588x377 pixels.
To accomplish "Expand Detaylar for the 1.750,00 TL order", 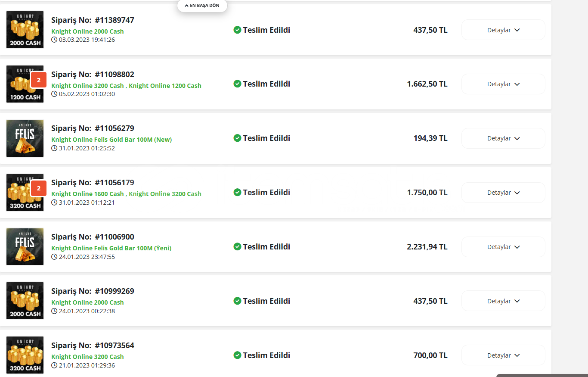I will (x=503, y=193).
